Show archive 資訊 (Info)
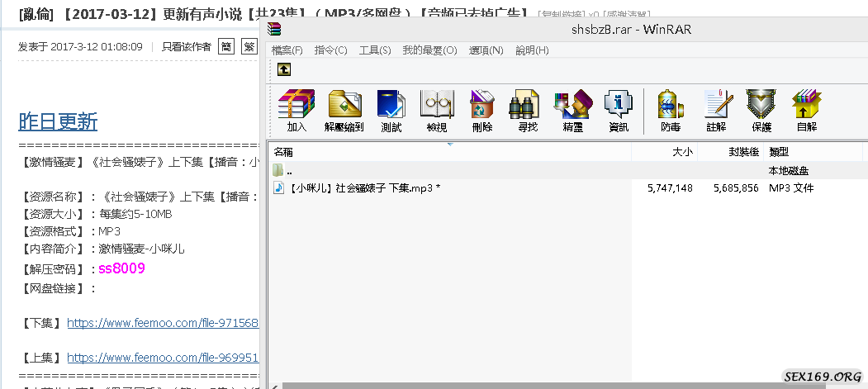 click(618, 111)
